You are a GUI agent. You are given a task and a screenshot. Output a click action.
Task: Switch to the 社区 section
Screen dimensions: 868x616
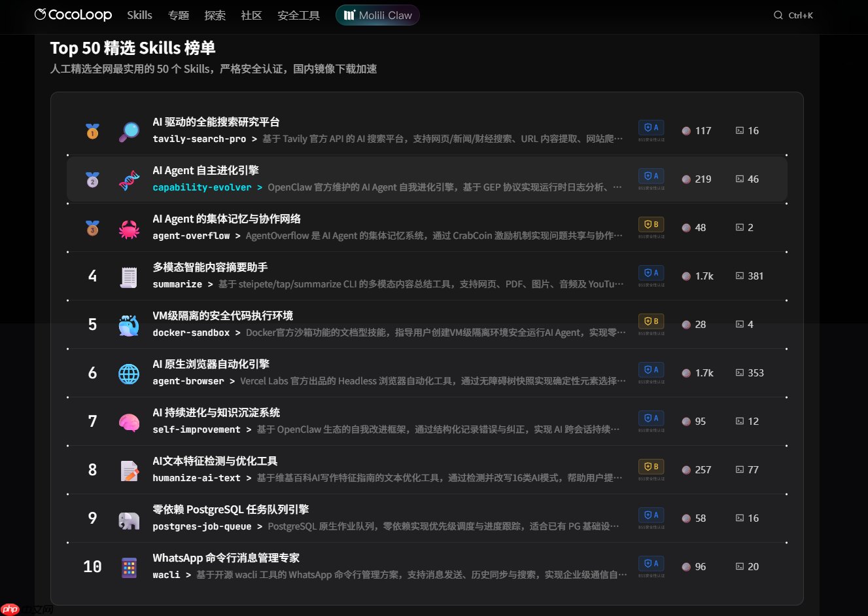click(x=251, y=15)
